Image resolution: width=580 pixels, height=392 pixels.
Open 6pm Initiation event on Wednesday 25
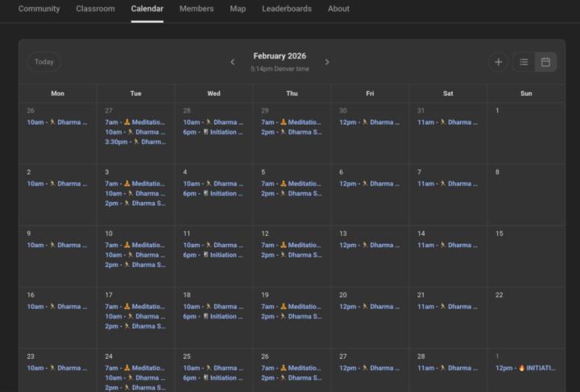[213, 378]
